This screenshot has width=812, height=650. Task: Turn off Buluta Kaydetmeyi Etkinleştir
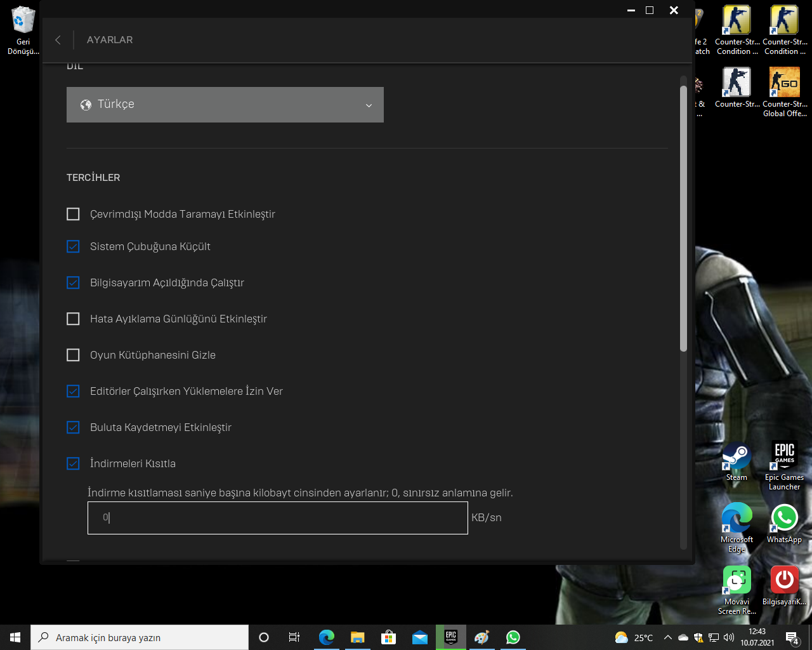tap(74, 427)
